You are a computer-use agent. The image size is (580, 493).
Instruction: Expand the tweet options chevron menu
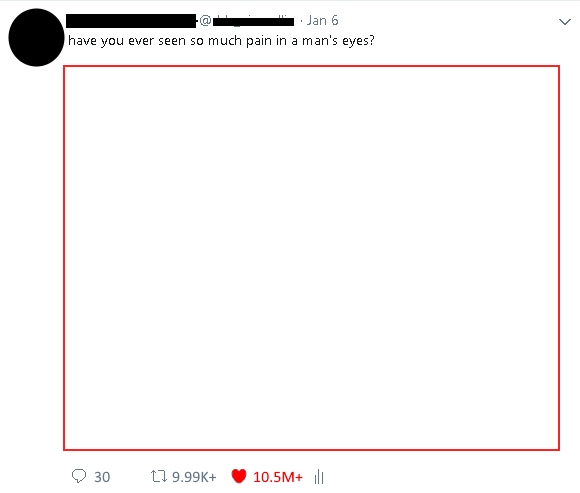point(564,22)
